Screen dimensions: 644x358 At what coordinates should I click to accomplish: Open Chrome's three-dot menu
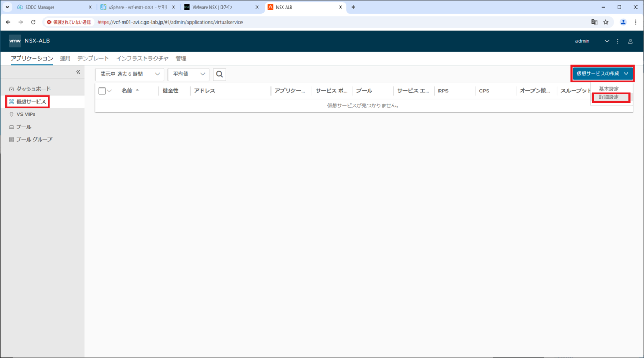pos(635,22)
